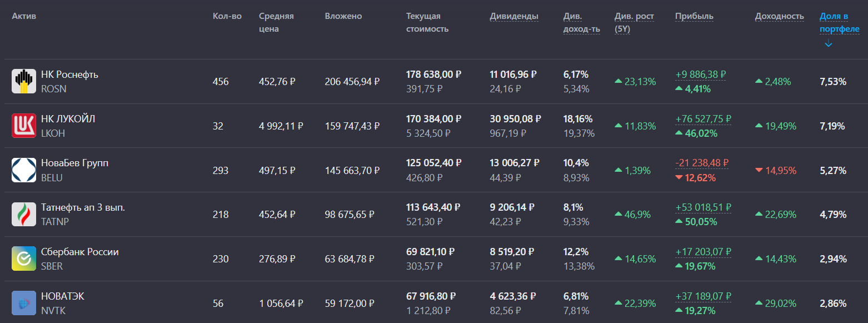The image size is (868, 323).
Task: Click the NOVATEK blue logo icon
Action: pos(24,304)
